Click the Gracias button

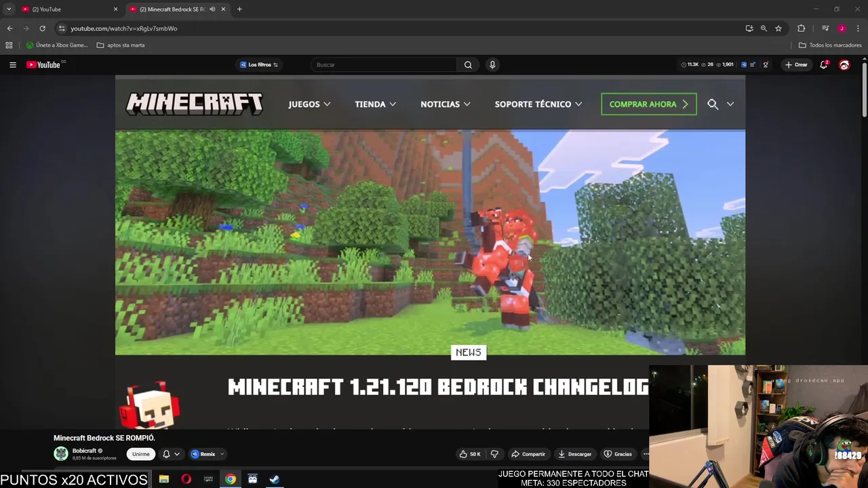coord(618,454)
